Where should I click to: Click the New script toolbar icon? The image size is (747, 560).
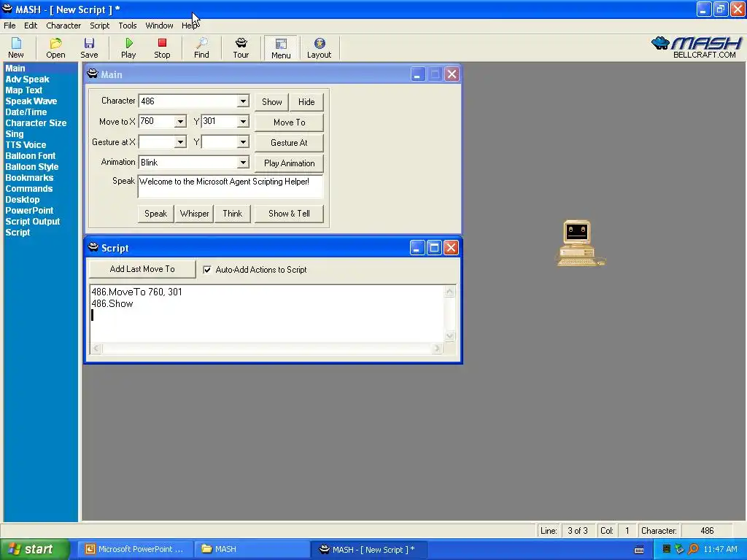(16, 48)
